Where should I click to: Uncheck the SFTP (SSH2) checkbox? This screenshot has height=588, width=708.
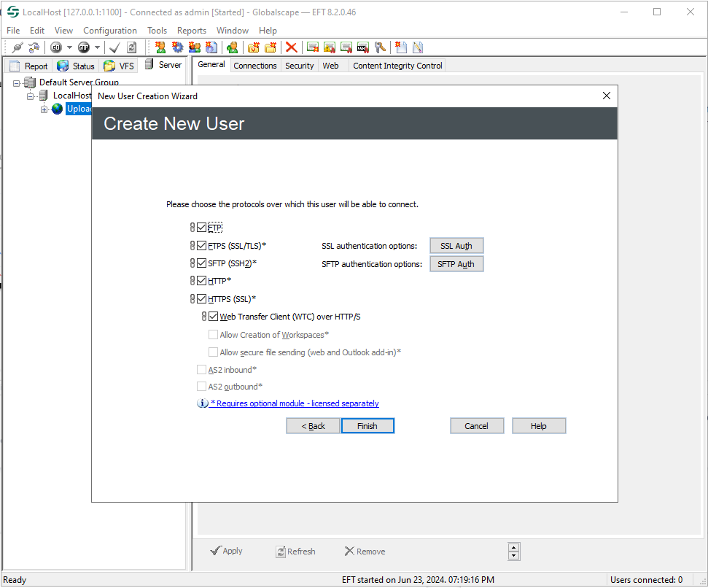[x=201, y=263]
